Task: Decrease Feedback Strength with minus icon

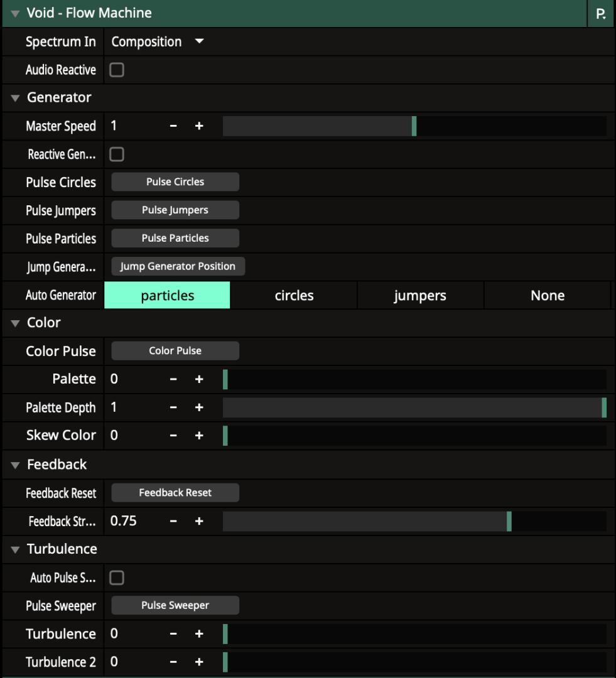Action: click(173, 521)
